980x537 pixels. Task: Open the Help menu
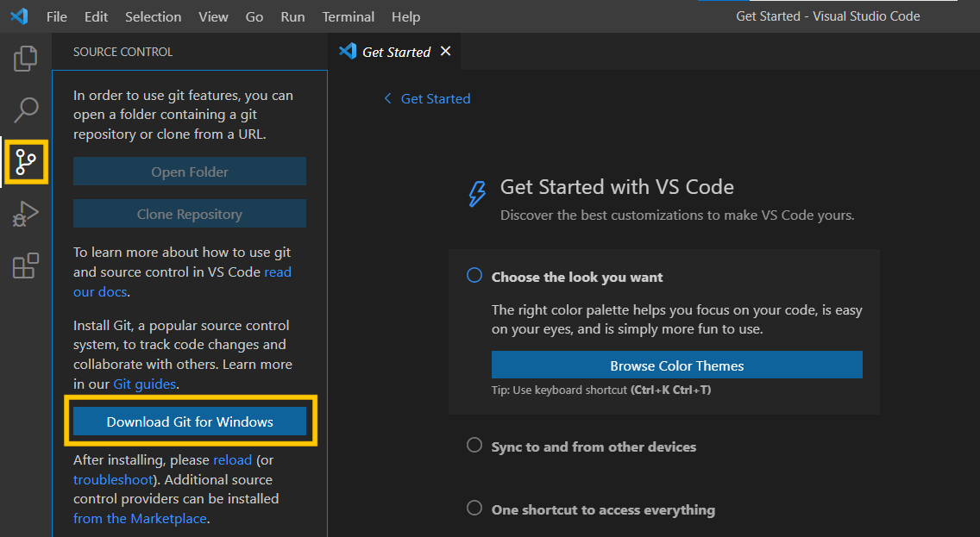[x=405, y=17]
